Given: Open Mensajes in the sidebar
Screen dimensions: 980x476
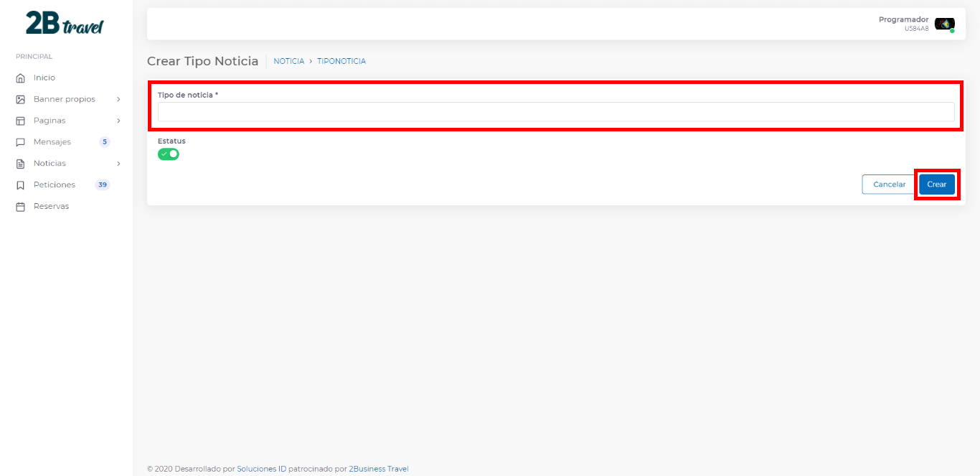Looking at the screenshot, I should click(52, 142).
